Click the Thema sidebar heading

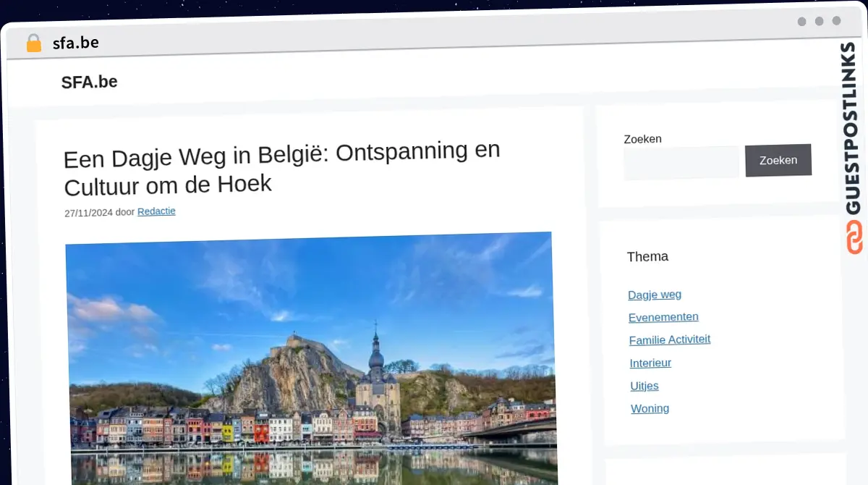(647, 256)
